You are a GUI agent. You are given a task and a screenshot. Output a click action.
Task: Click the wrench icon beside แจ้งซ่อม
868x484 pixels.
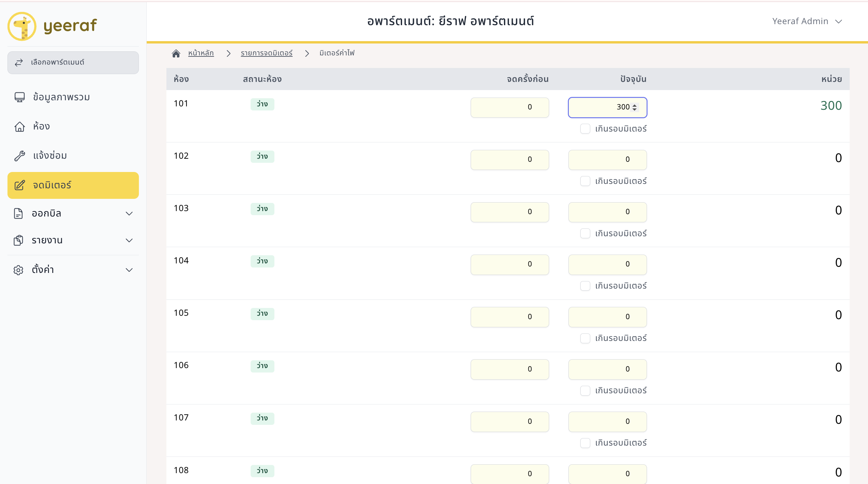click(20, 156)
